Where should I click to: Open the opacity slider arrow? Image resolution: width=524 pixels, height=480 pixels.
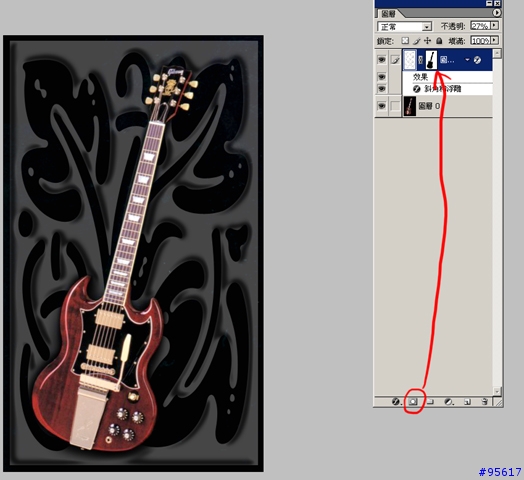click(x=494, y=25)
